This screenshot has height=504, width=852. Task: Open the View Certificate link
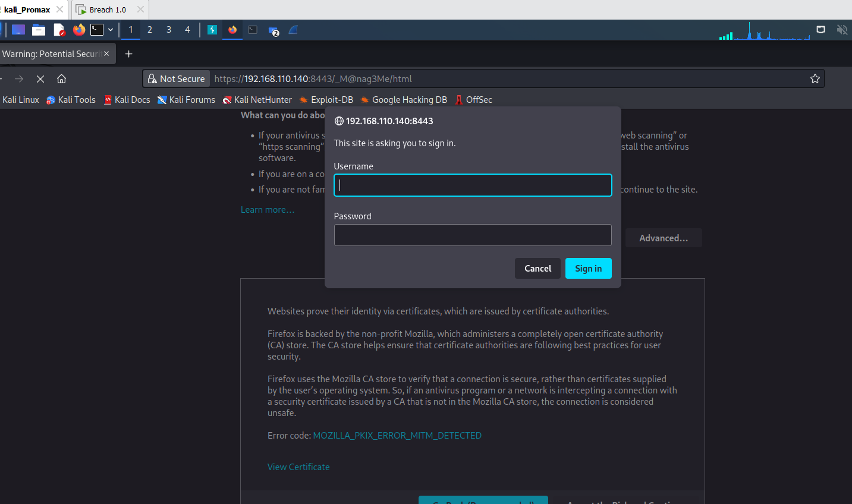point(298,467)
